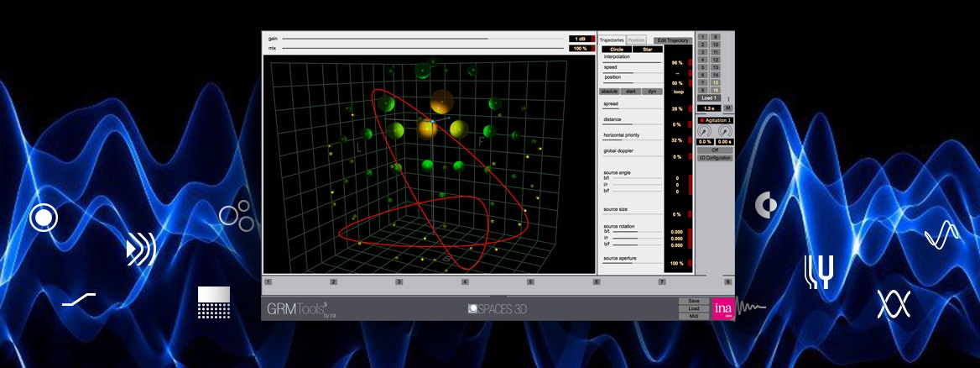This screenshot has width=980, height=368.
Task: Click the agitation 0.0 % value field
Action: click(706, 142)
